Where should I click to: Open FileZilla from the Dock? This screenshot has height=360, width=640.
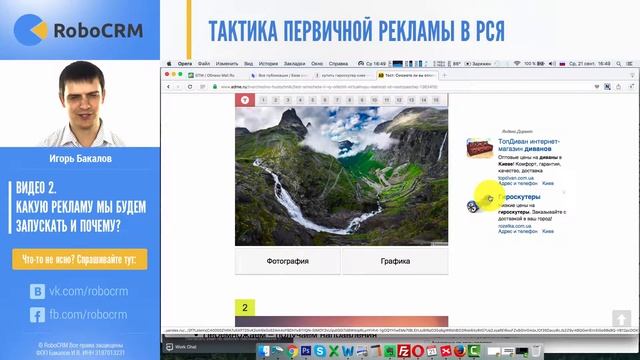[x=404, y=351]
